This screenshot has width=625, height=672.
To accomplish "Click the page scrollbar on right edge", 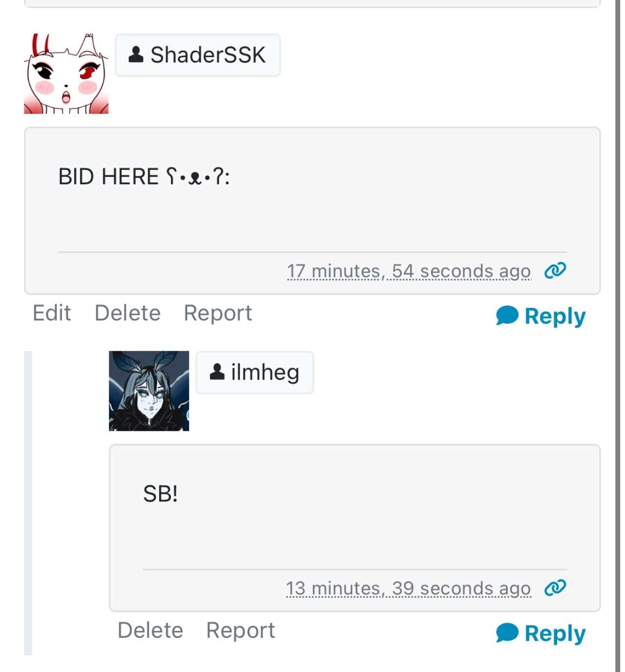I will tap(618, 336).
